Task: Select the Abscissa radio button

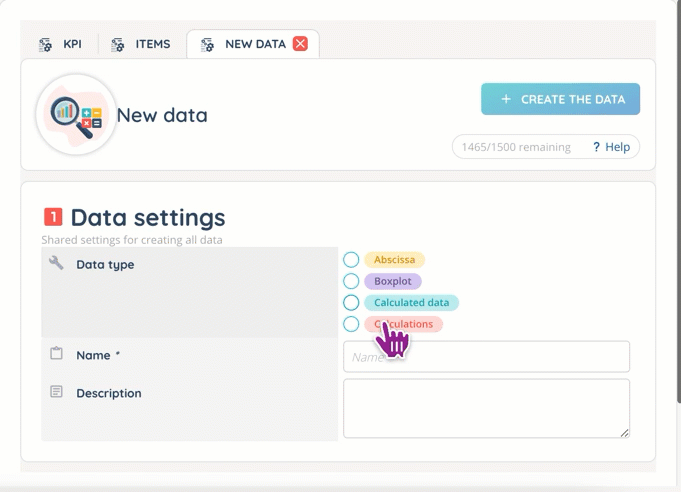Action: [351, 259]
